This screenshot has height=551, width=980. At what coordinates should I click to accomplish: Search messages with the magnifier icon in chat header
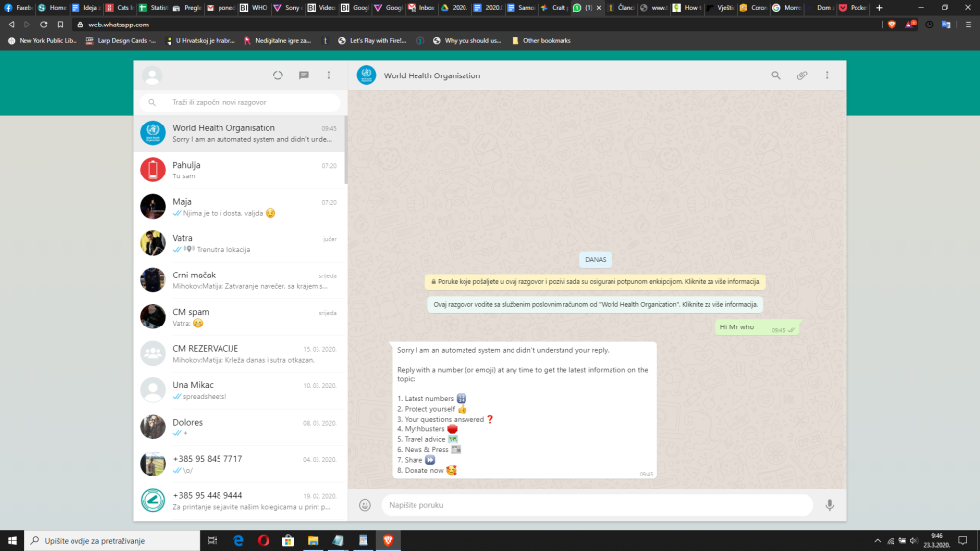775,75
